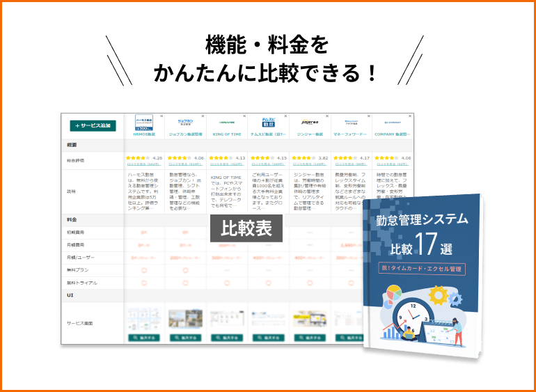Click the KING OF TIME logo image
The height and width of the screenshot is (392, 536).
pos(227,122)
